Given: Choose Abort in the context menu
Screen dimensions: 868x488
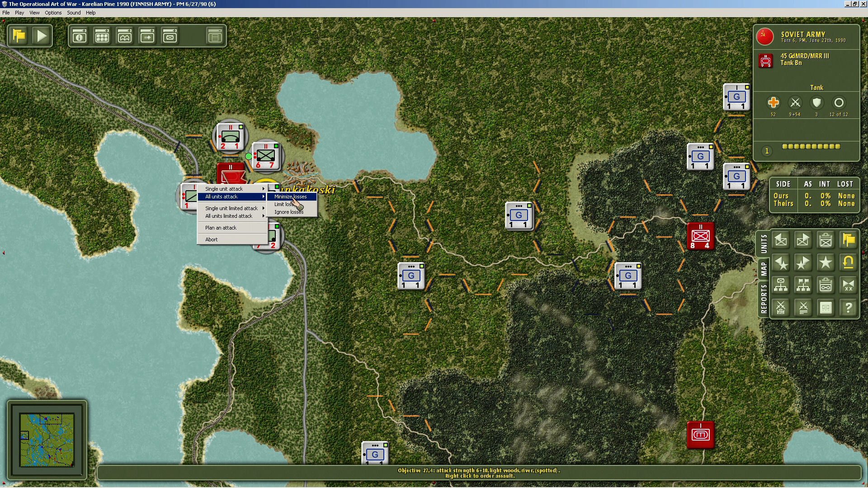Looking at the screenshot, I should 232,239.
